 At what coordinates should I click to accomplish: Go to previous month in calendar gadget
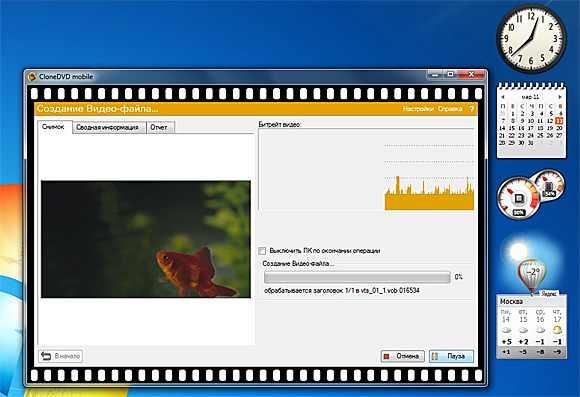pyautogui.click(x=503, y=97)
